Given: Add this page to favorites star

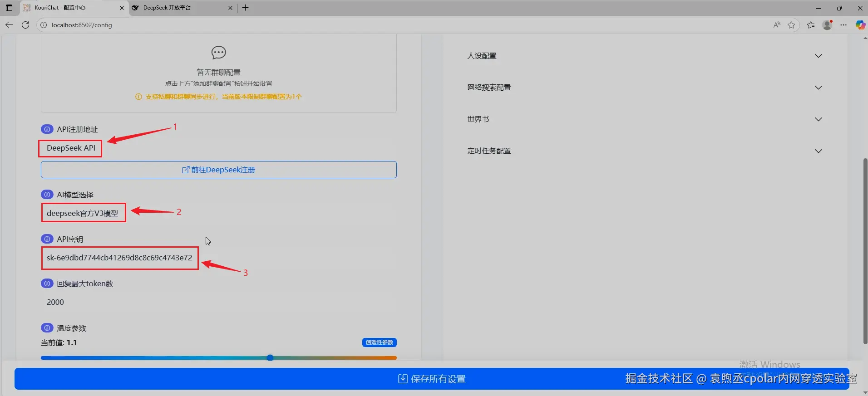Looking at the screenshot, I should [791, 25].
